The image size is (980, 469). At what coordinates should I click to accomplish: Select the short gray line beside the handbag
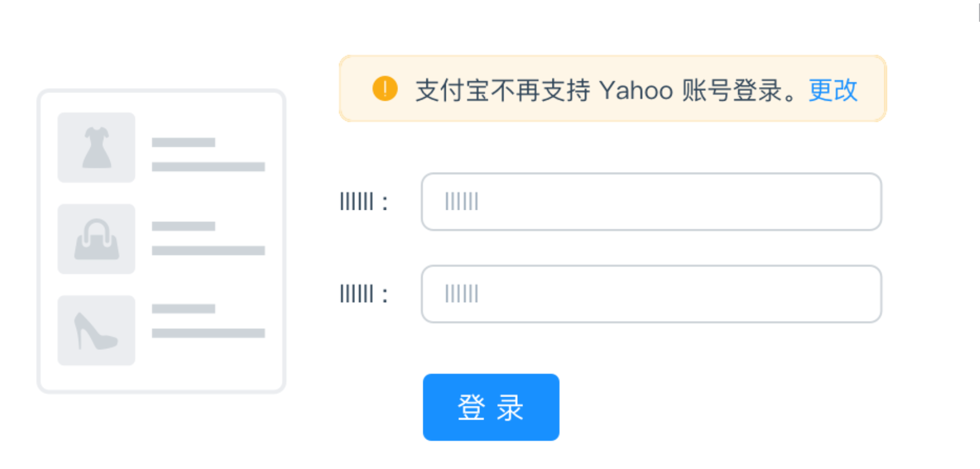click(183, 226)
